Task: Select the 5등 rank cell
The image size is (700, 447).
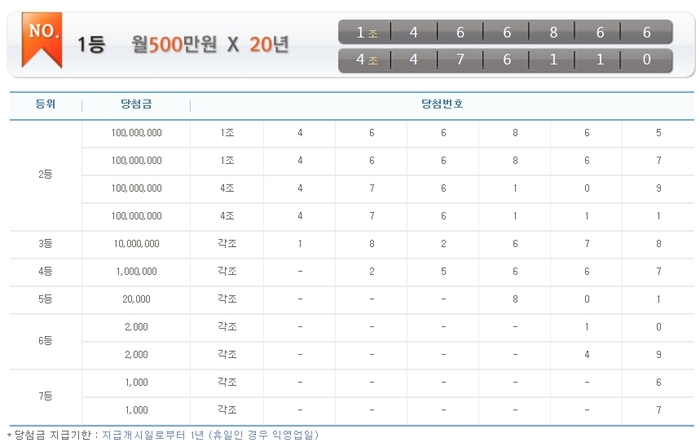Action: coord(45,299)
